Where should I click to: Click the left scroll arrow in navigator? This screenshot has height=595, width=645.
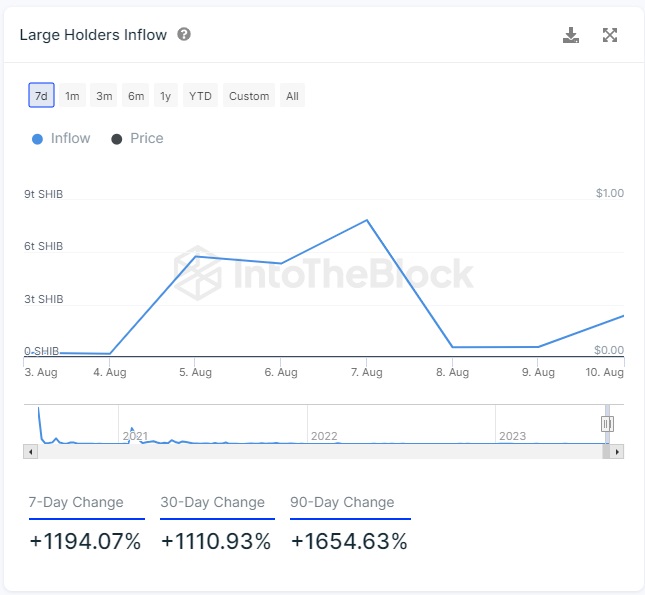pyautogui.click(x=30, y=452)
